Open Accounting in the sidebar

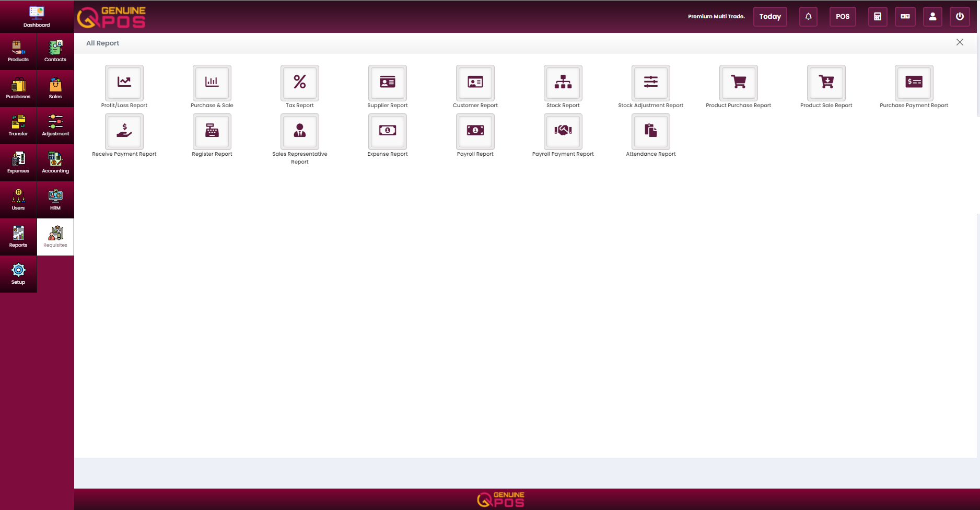click(55, 163)
